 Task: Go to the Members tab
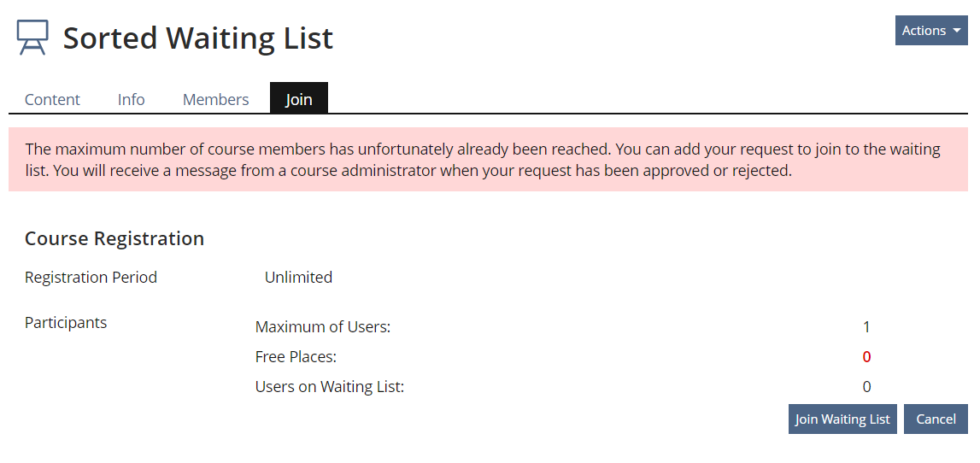pos(215,99)
